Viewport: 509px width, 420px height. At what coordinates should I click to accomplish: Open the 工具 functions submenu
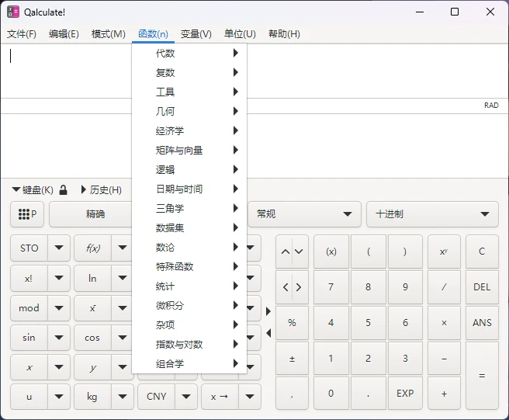189,92
